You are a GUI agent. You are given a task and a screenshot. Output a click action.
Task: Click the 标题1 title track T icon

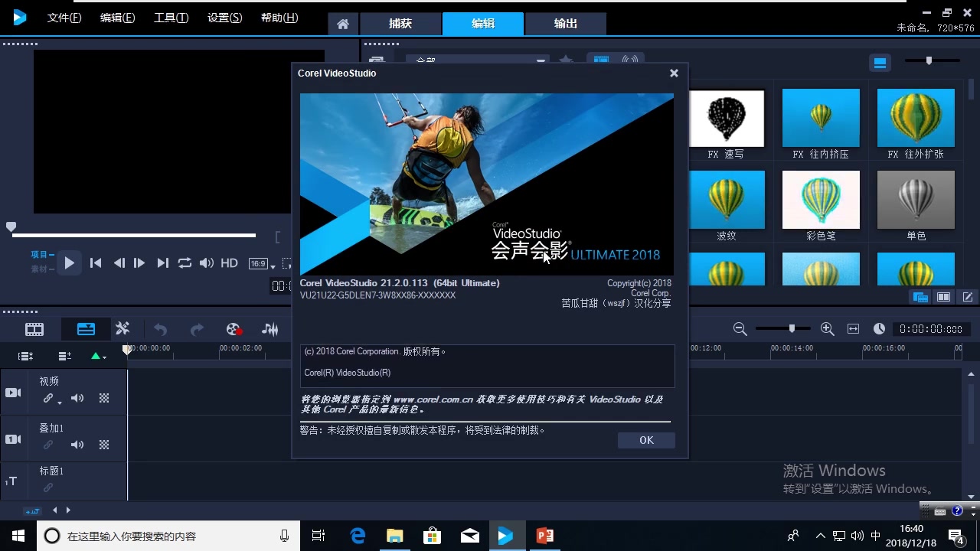(x=12, y=481)
